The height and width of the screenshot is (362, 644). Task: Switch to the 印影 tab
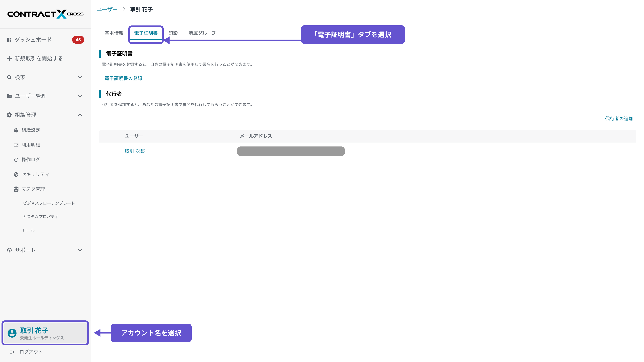coord(173,33)
